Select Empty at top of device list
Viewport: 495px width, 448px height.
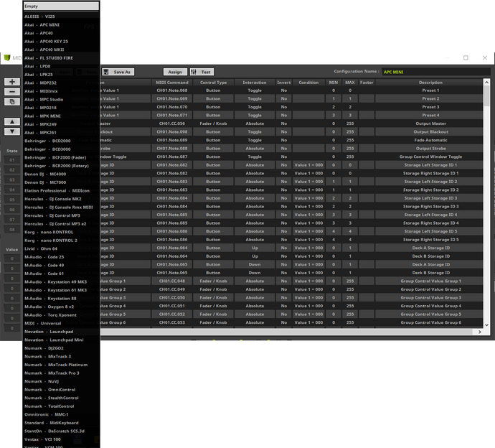coord(61,6)
